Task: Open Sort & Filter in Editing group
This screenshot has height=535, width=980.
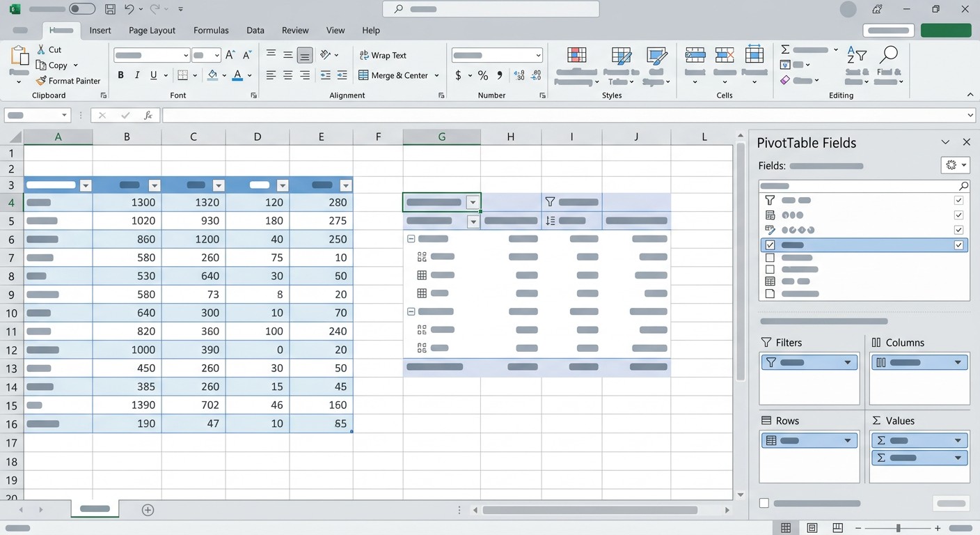Action: tap(857, 66)
